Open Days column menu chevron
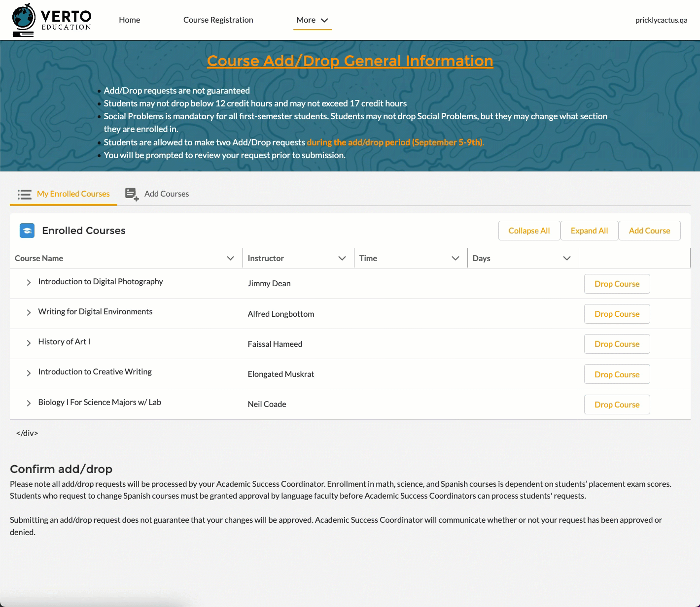This screenshot has width=700, height=607. (x=567, y=258)
